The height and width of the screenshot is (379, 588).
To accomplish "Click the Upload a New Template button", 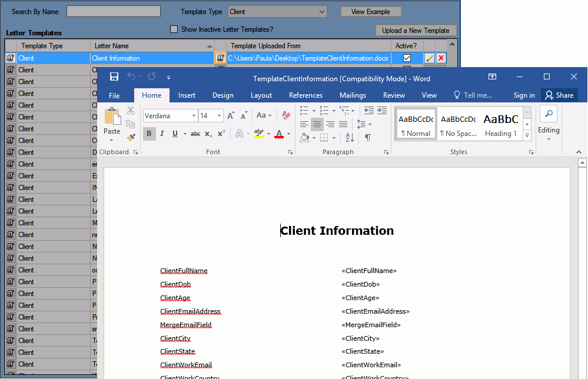I will pyautogui.click(x=416, y=31).
